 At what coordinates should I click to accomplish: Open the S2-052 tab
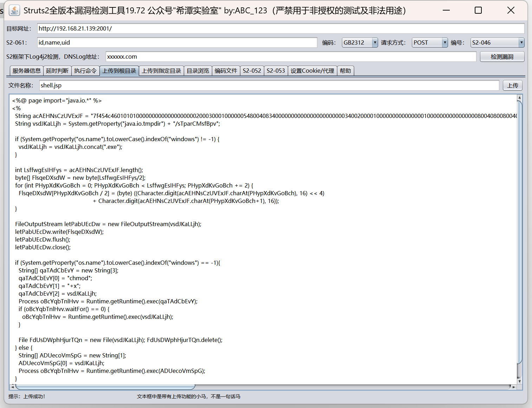coord(252,71)
